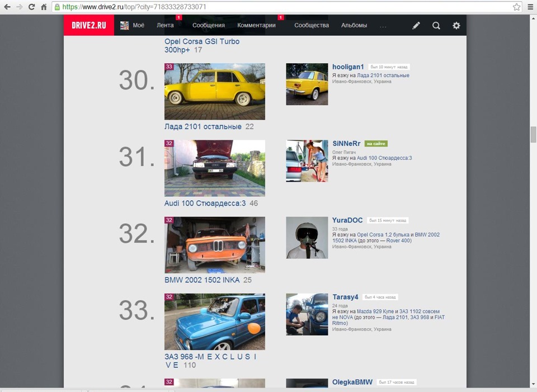Open Audi 100 Стюардесса:3 title link
This screenshot has width=537, height=392.
(x=205, y=204)
